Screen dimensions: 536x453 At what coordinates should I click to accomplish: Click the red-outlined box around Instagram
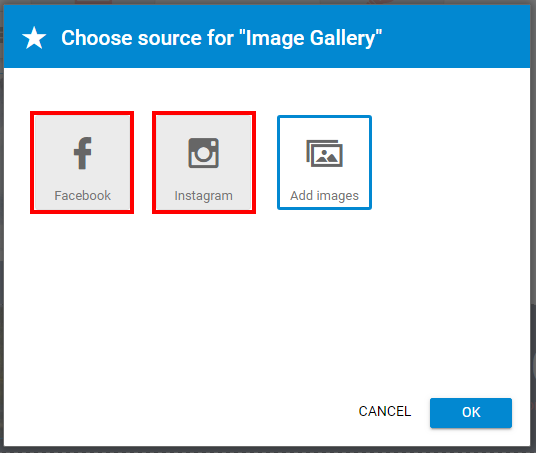(x=204, y=162)
